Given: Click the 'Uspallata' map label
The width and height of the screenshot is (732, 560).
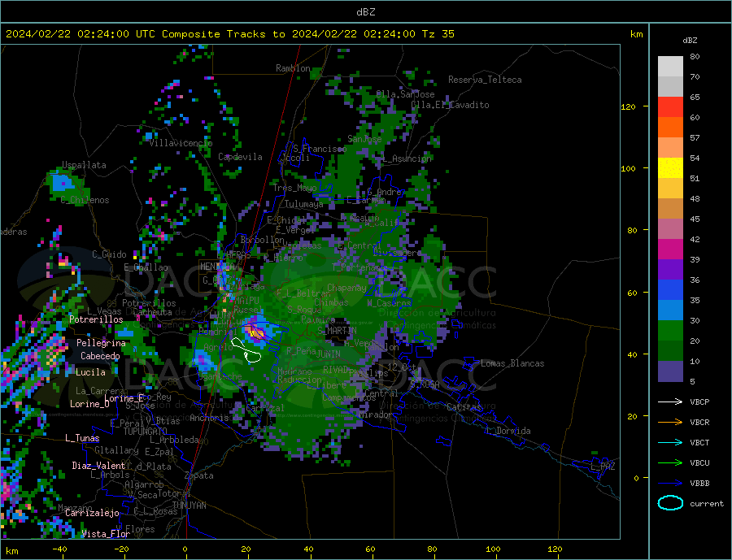Looking at the screenshot, I should 84,165.
